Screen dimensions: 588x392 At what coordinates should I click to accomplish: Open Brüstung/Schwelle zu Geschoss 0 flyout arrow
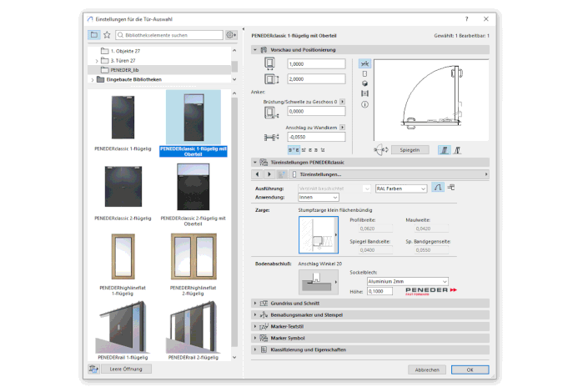(x=343, y=102)
